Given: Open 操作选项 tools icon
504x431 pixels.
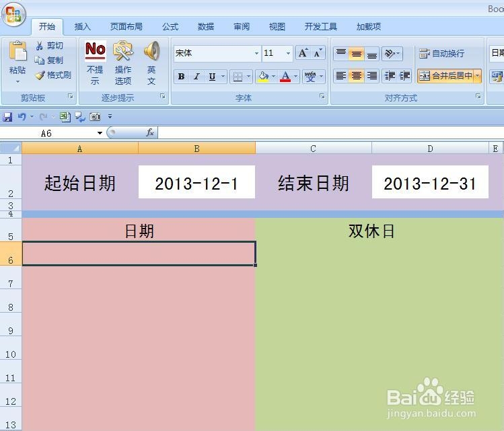Looking at the screenshot, I should (122, 50).
